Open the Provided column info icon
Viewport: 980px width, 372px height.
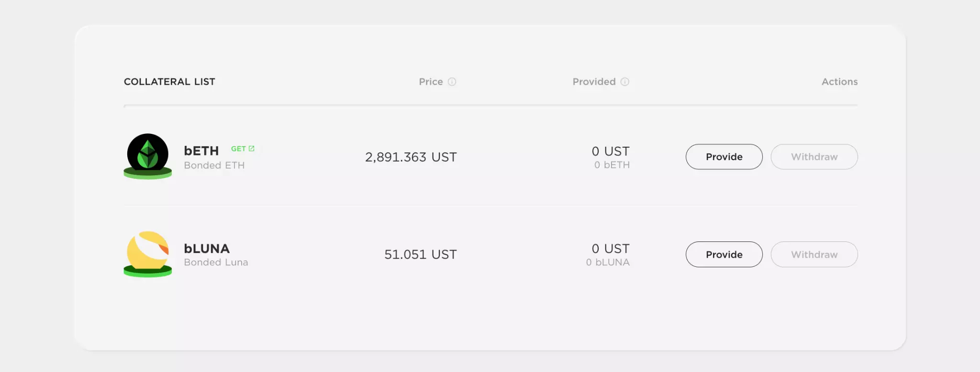pos(625,82)
